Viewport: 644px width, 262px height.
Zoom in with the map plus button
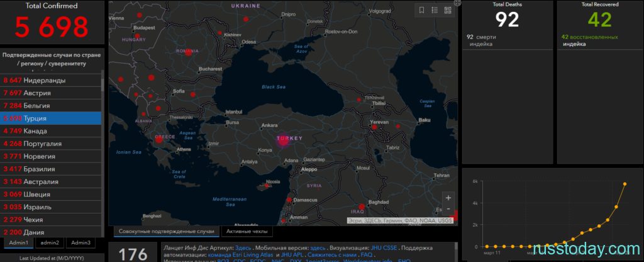(448, 198)
